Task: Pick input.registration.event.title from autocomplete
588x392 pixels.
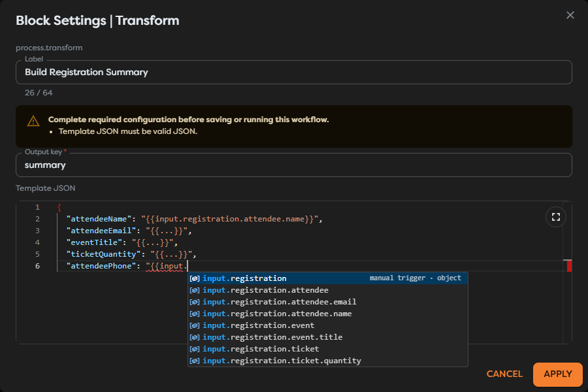Action: click(328, 337)
